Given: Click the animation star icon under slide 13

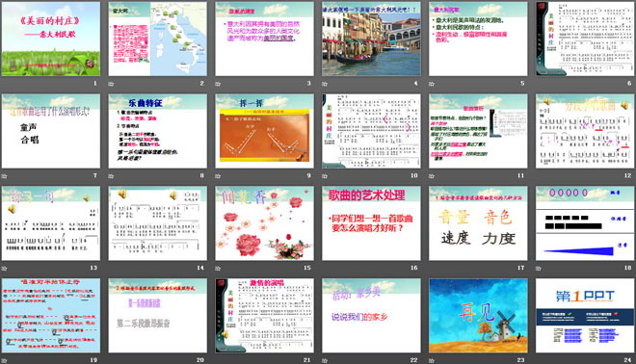Looking at the screenshot, I should pyautogui.click(x=4, y=268).
